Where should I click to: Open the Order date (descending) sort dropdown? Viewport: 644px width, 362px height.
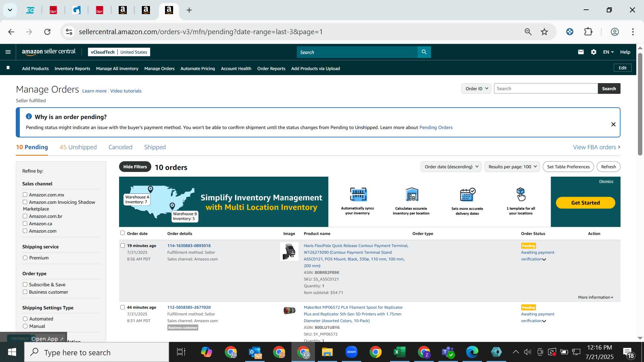(x=451, y=167)
